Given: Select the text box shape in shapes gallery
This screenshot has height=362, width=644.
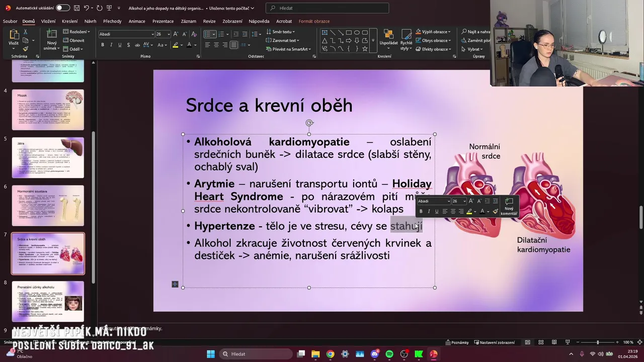Looking at the screenshot, I should click(325, 32).
